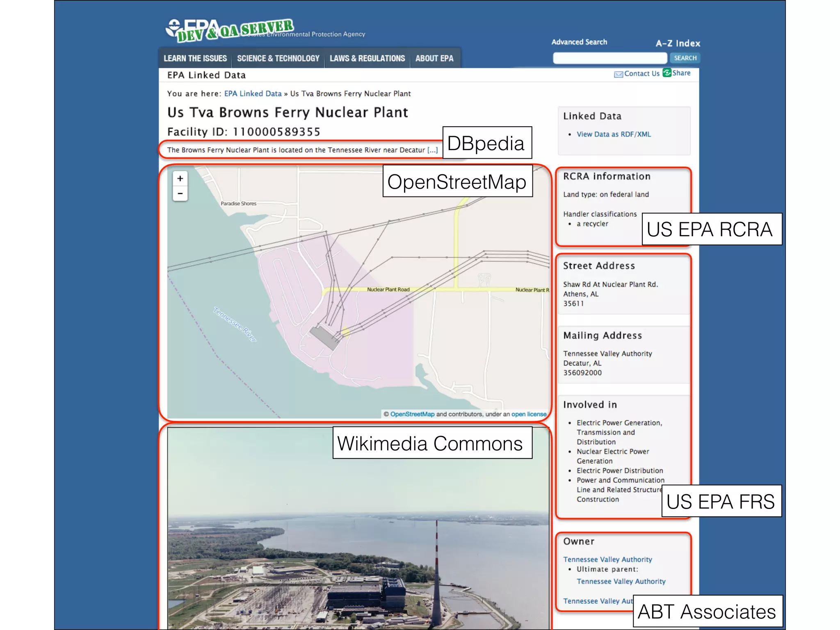The width and height of the screenshot is (840, 630).
Task: Open the About EPA menu
Action: 434,58
